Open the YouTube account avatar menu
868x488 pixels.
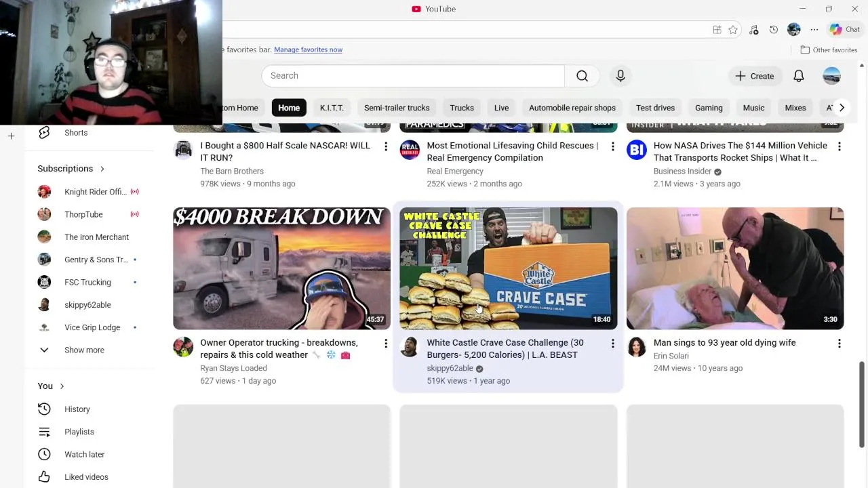pos(832,76)
